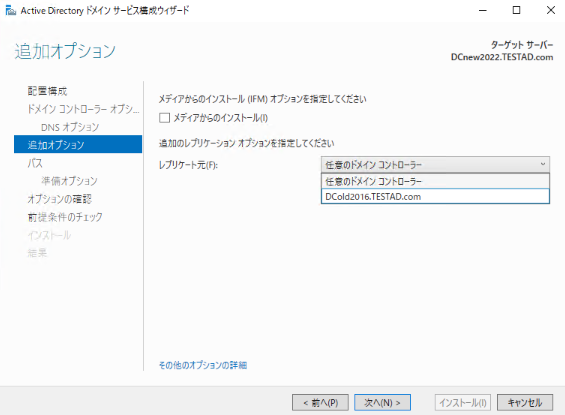Image resolution: width=565 pixels, height=415 pixels.
Task: Click the 次へ(N) next button
Action: [x=382, y=402]
